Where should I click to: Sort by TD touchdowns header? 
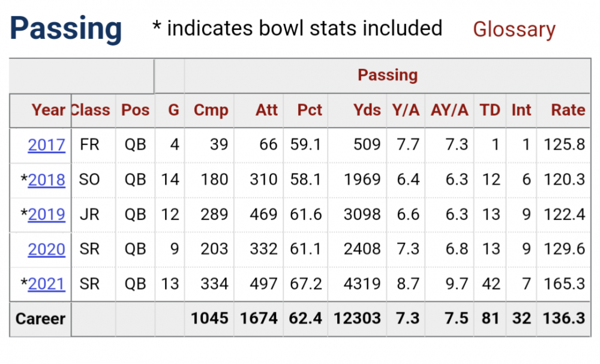(x=490, y=110)
